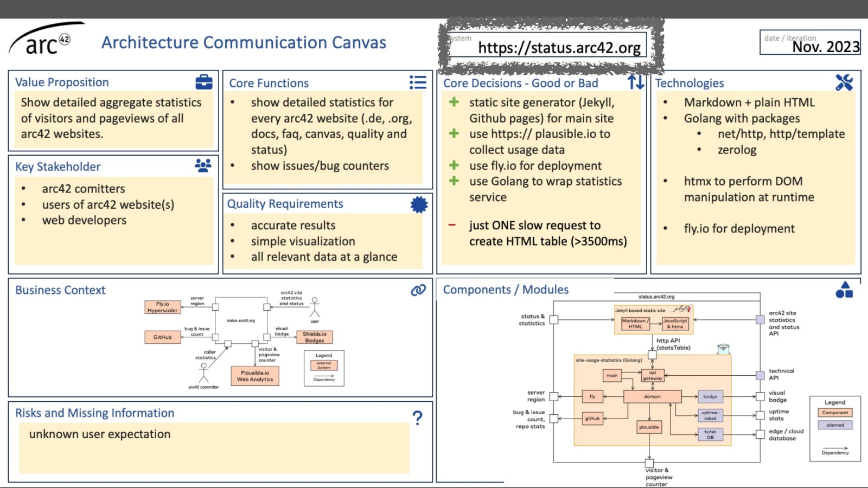Click the Plausible.io Web Analytics box
The image size is (868, 488).
[x=255, y=376]
